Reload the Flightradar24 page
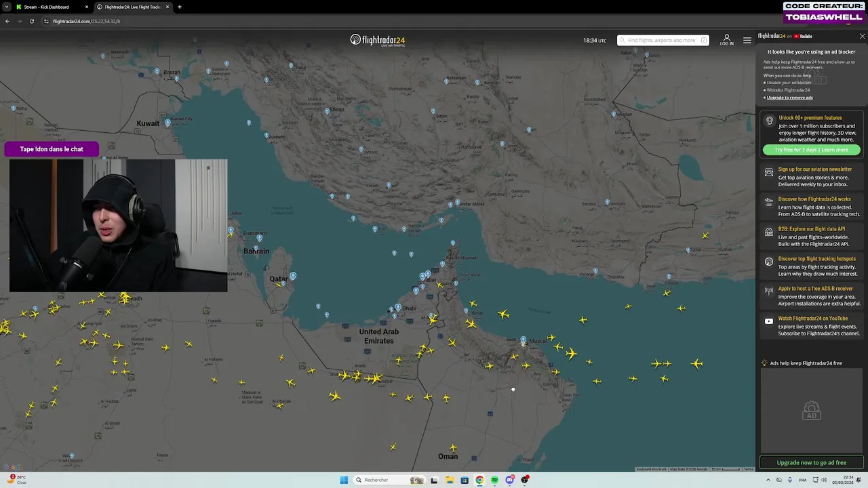 point(31,21)
